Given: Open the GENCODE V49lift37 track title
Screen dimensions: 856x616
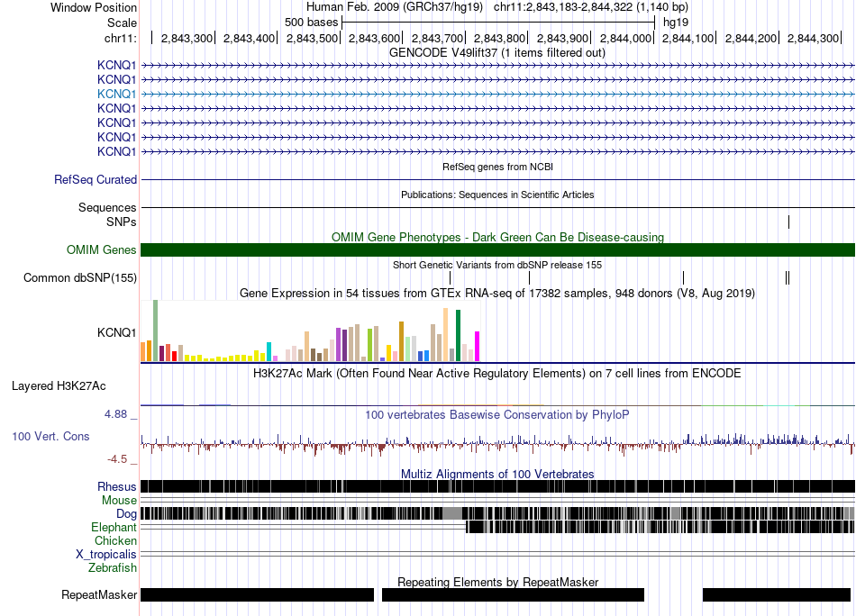Looking at the screenshot, I should (x=496, y=53).
